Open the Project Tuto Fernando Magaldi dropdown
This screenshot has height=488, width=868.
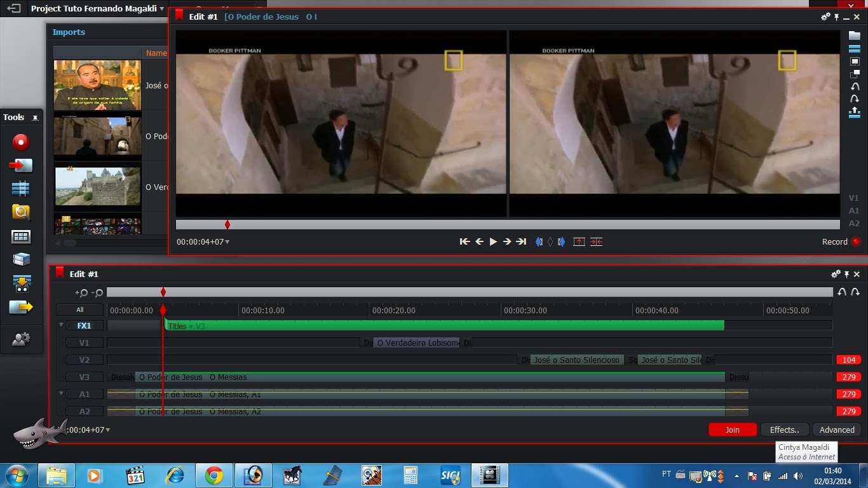tap(97, 9)
